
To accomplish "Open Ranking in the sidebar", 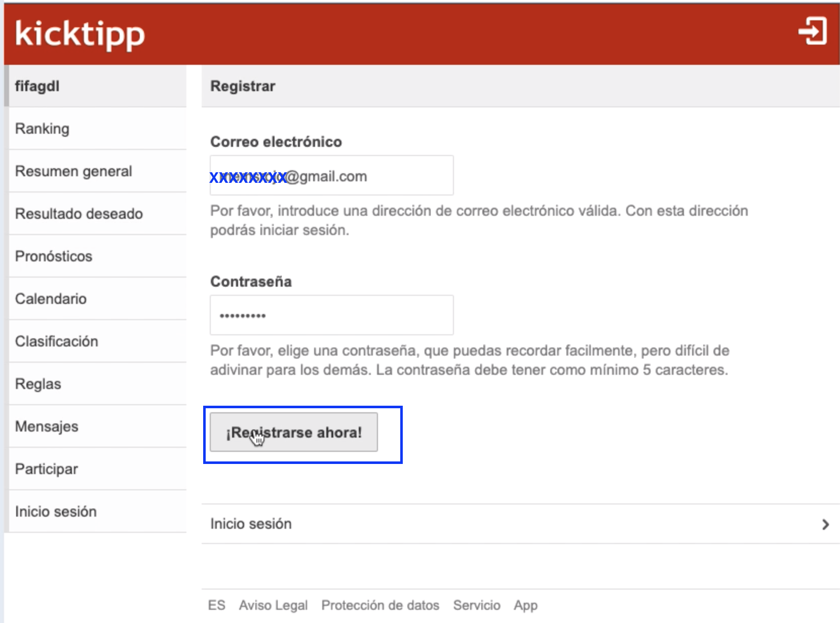I will click(x=43, y=129).
